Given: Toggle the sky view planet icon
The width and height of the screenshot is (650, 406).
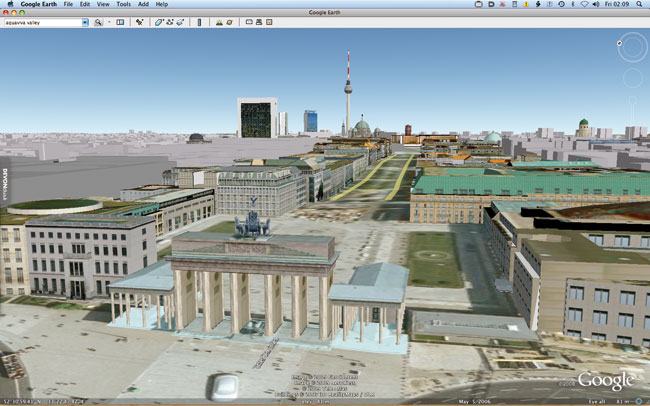Looking at the screenshot, I should 230,21.
